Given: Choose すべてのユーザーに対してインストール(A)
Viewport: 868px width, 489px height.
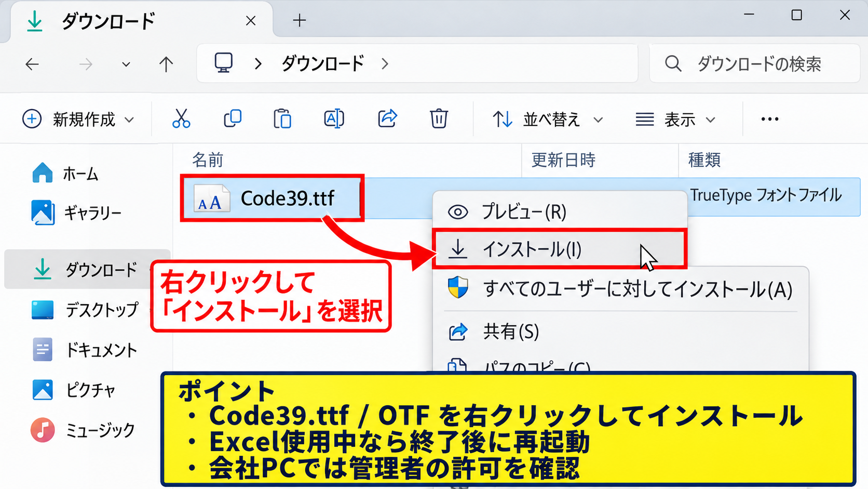Looking at the screenshot, I should tap(620, 289).
